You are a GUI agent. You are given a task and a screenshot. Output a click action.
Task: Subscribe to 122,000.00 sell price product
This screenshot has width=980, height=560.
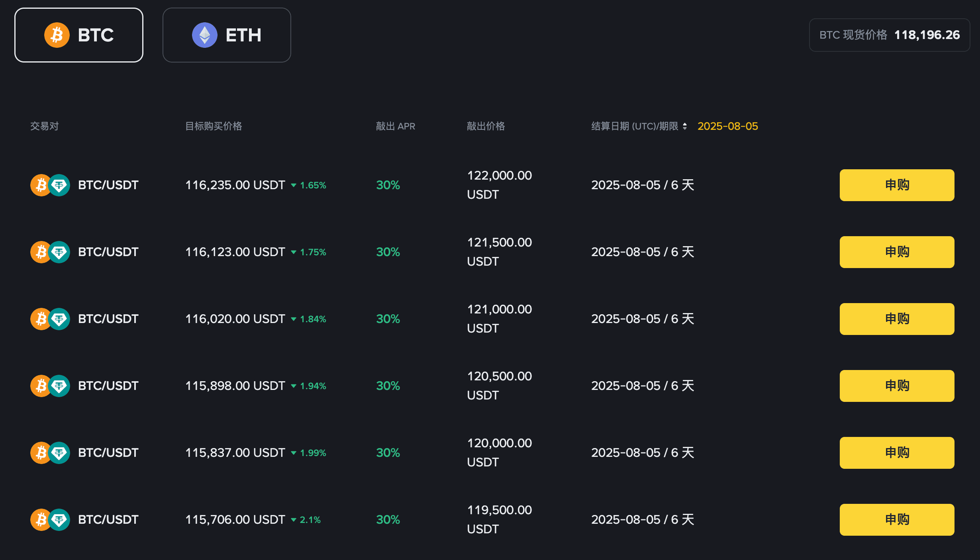[x=897, y=185]
